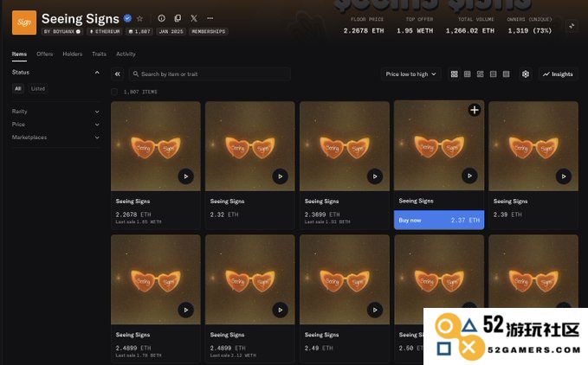The width and height of the screenshot is (588, 365).
Task: Open the Price low to high sort dropdown
Action: [410, 74]
